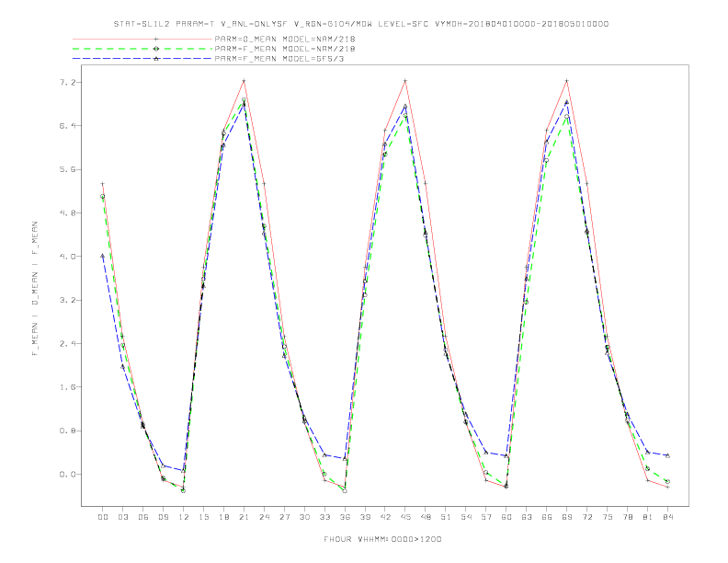The width and height of the screenshot is (728, 563).
Task: Click blue triangle data point at hour 09
Action: [163, 465]
